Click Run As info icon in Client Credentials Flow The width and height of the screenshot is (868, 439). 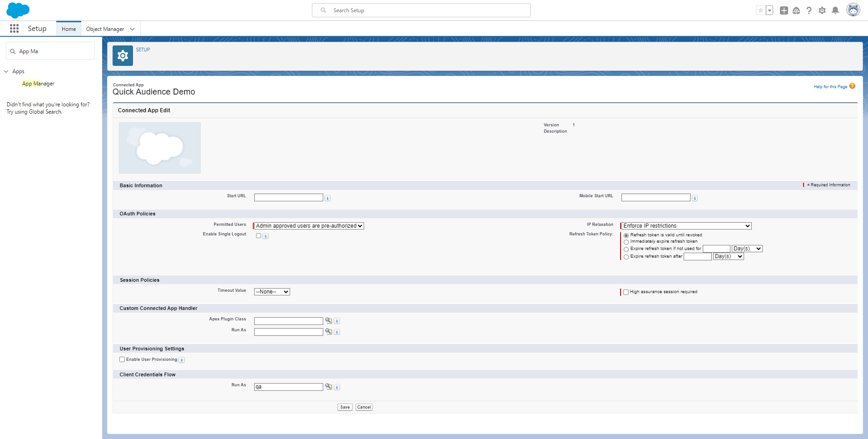tap(337, 387)
